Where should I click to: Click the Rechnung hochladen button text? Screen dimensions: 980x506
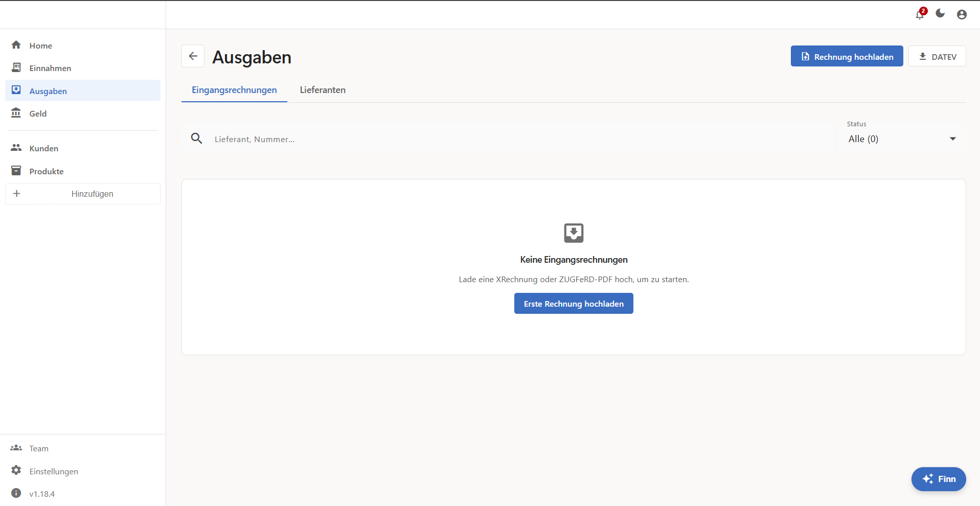(854, 57)
